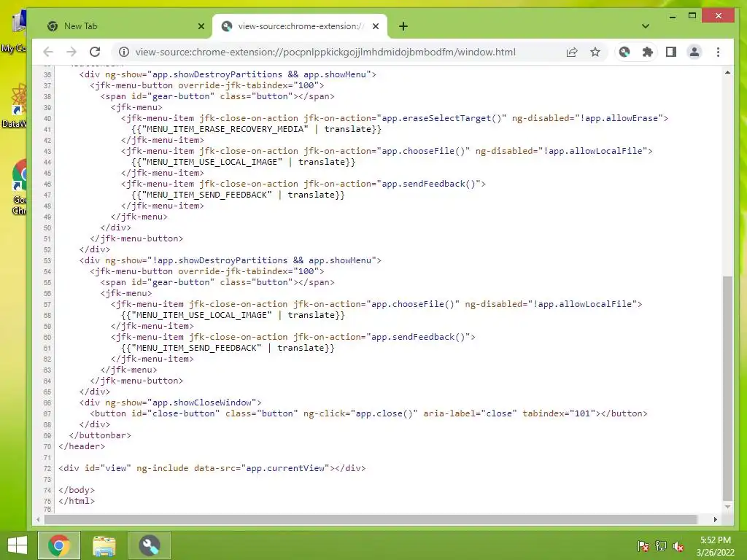The width and height of the screenshot is (747, 560).
Task: Open Chromebook Recovery Utility extension icon
Action: (624, 52)
